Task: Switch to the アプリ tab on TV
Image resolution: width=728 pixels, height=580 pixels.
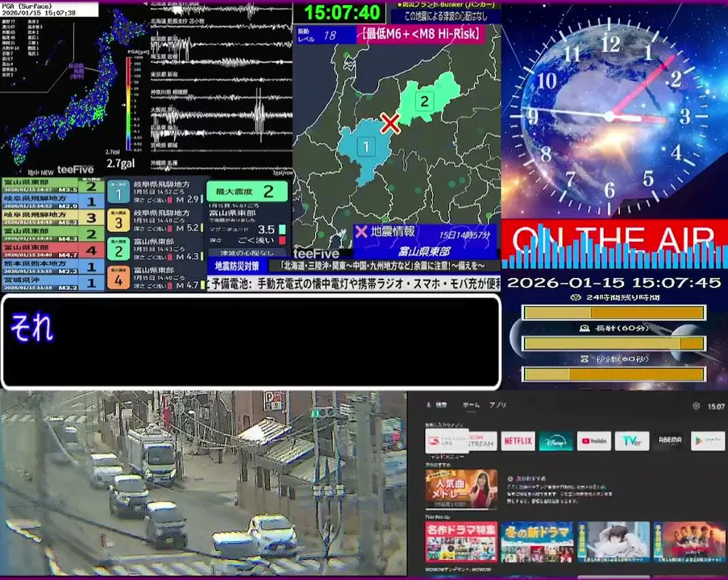Action: [497, 405]
